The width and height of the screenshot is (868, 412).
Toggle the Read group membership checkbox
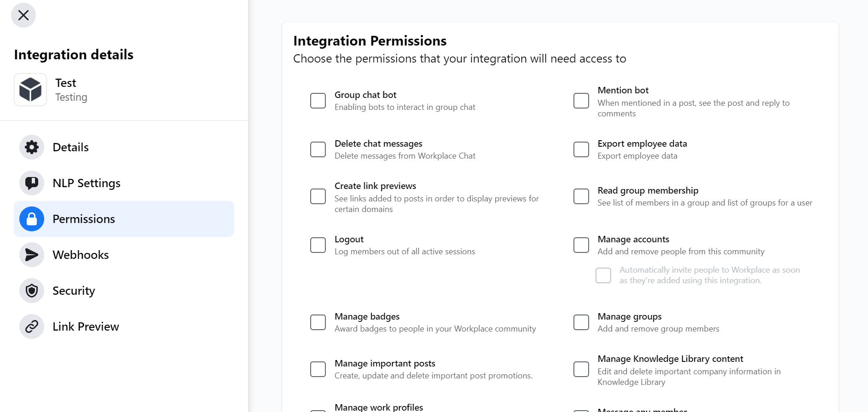[581, 196]
